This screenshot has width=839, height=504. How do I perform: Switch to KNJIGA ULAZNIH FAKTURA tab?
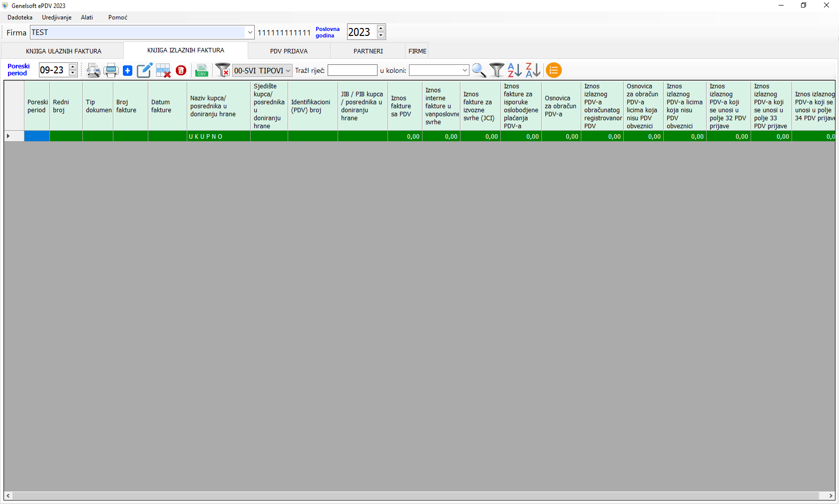coord(63,51)
